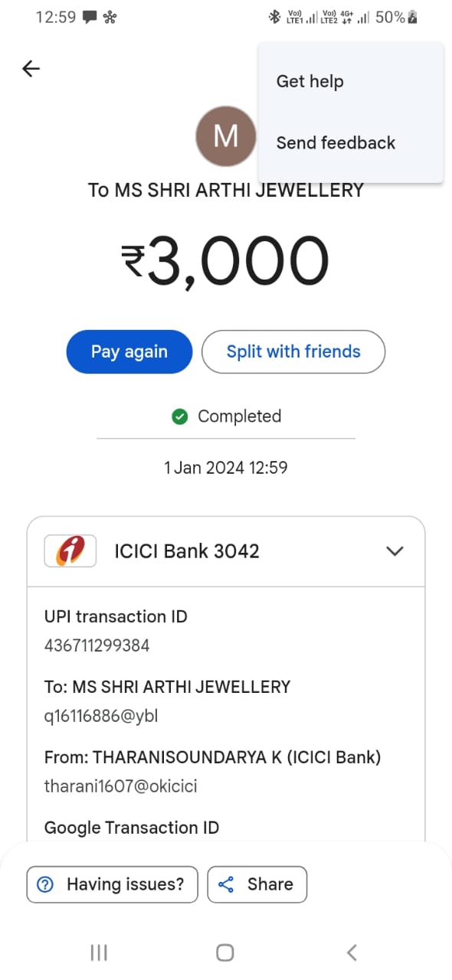Screen dimensions: 452x980
Task: Tap the sender UPI ID tharani1607@okicici
Action: coord(120,786)
